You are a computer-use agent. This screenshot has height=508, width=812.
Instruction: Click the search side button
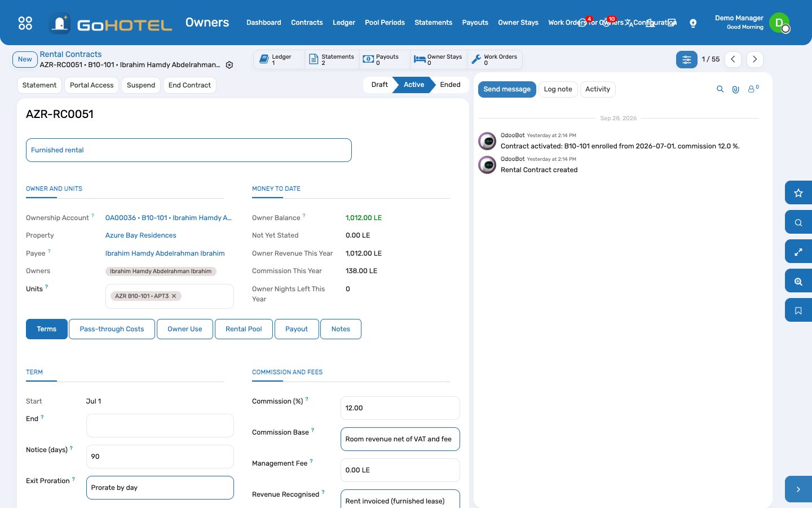click(798, 222)
